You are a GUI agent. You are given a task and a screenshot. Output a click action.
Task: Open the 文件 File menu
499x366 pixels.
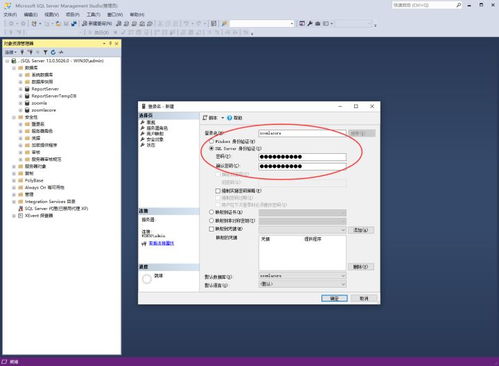pos(10,15)
